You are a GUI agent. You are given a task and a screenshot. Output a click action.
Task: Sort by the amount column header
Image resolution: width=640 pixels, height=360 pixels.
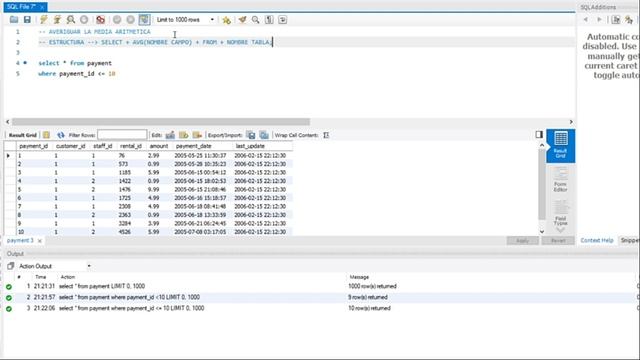[x=159, y=146]
